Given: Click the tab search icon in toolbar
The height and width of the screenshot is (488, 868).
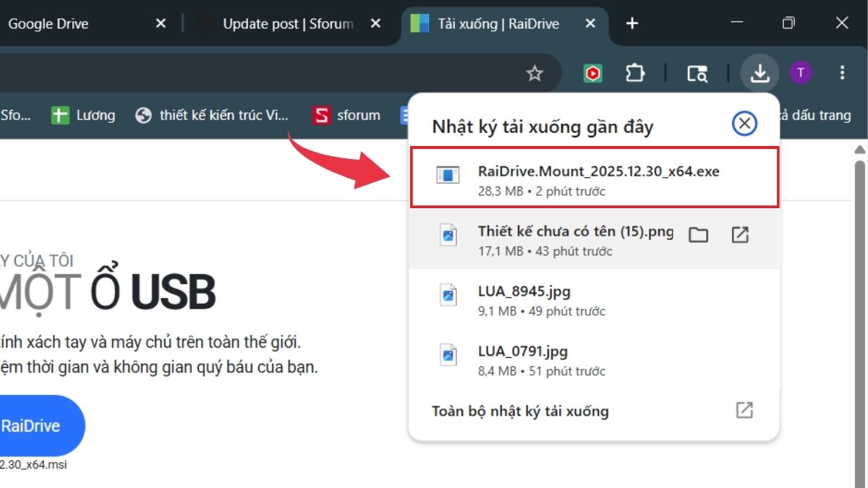Looking at the screenshot, I should click(697, 73).
